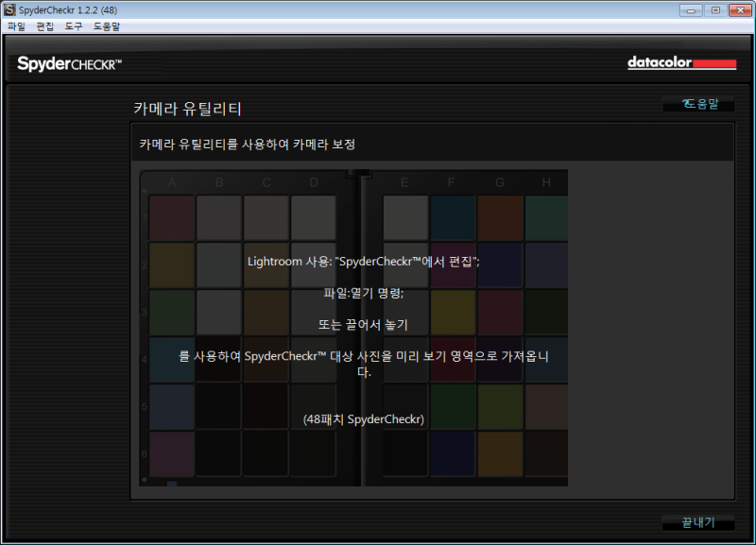
Task: Select the dark red swatch A1
Action: coord(170,215)
